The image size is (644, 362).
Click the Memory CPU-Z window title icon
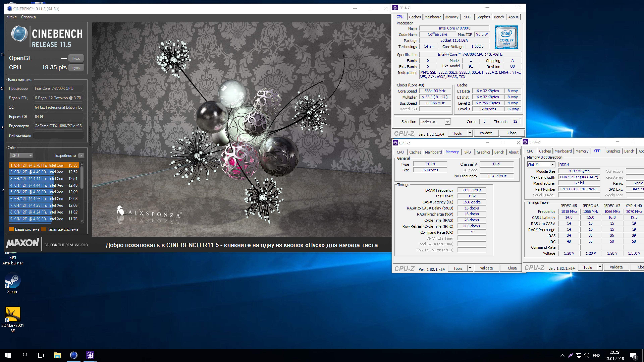[x=395, y=143]
